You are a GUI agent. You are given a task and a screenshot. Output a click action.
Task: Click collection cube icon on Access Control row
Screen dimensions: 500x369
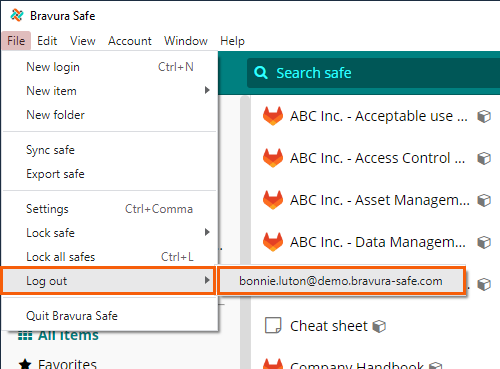pyautogui.click(x=484, y=158)
